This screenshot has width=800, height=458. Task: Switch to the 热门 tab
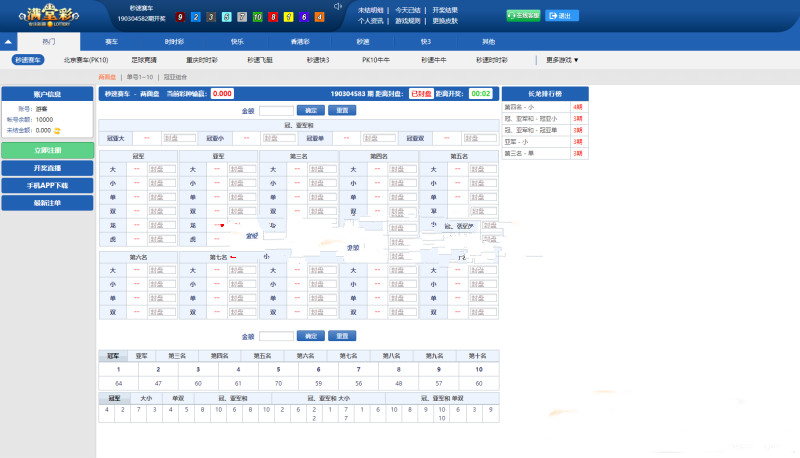[48, 42]
